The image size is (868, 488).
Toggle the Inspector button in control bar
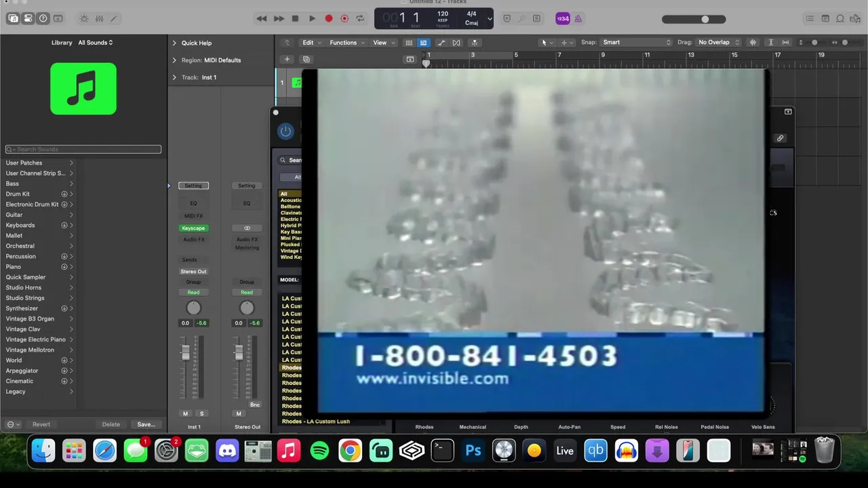[28, 18]
